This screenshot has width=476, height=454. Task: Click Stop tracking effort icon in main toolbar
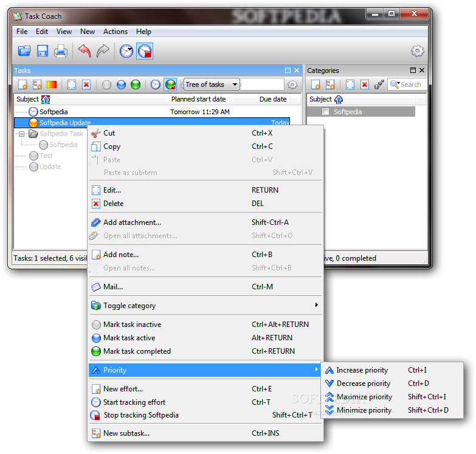tap(145, 50)
